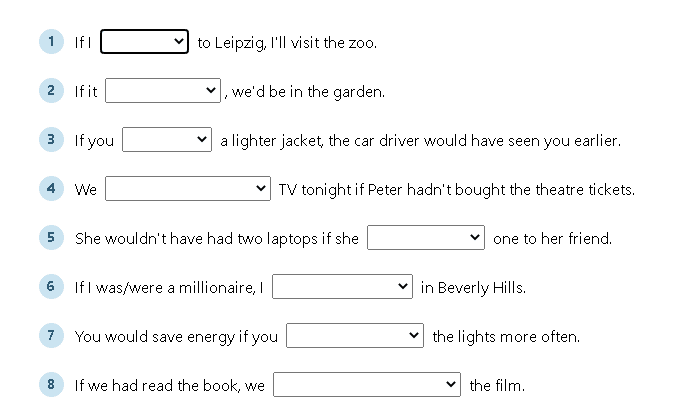The width and height of the screenshot is (696, 411).
Task: Click the text 'If I was/were a millionaire'
Action: coord(166,288)
